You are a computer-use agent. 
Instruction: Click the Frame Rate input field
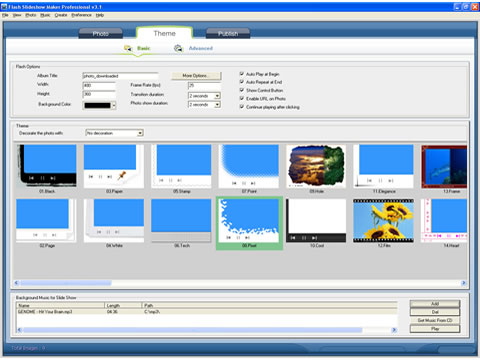[x=204, y=86]
